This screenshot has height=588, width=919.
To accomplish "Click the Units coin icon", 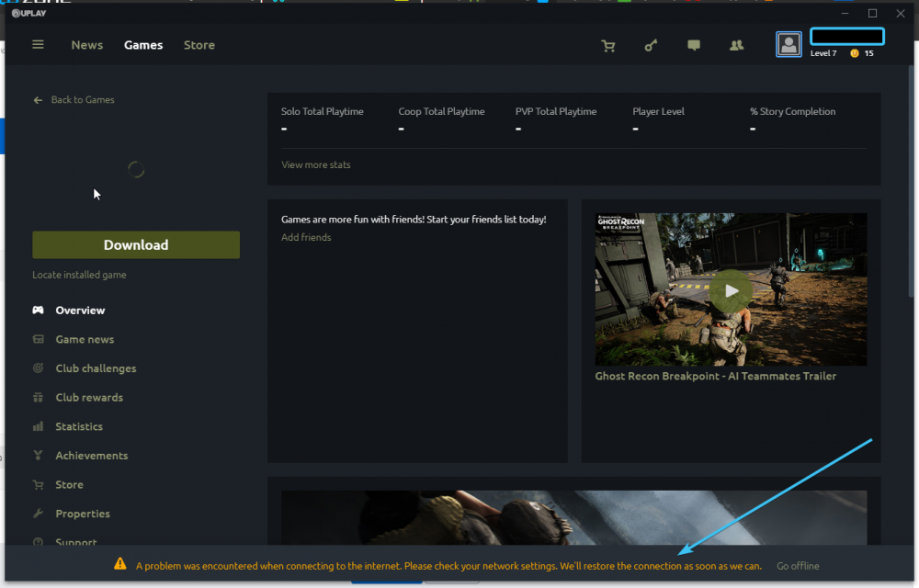I will [x=855, y=53].
